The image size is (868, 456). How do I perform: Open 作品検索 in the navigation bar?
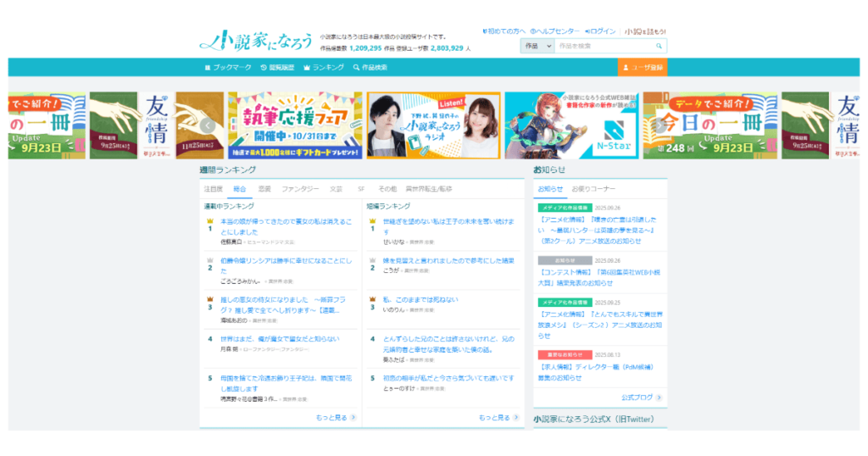click(370, 67)
